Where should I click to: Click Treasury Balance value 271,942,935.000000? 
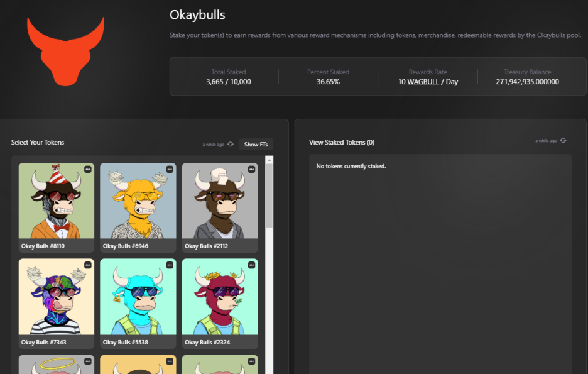527,82
